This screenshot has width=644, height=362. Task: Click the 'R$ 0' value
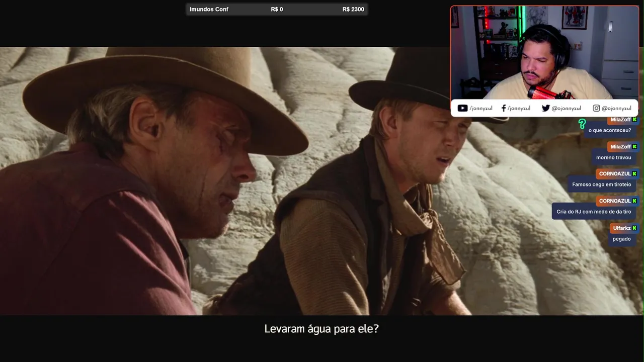point(277,10)
